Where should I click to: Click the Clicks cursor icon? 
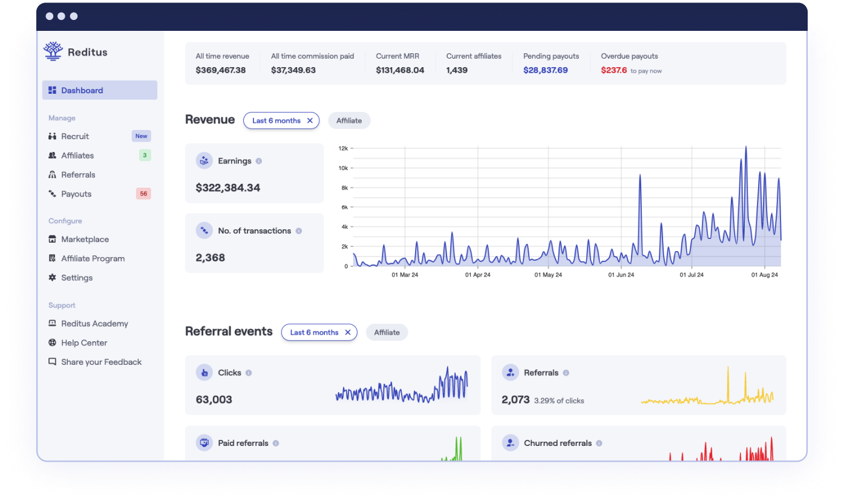[x=204, y=372]
